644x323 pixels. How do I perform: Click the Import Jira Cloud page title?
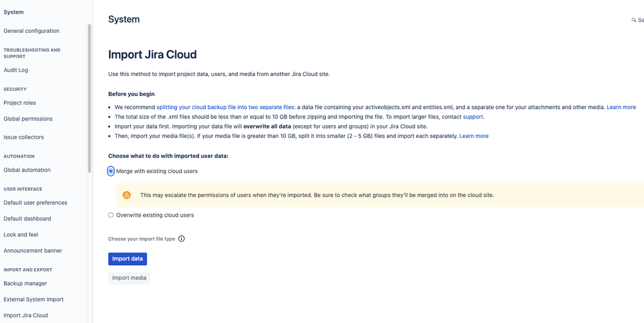(x=152, y=55)
